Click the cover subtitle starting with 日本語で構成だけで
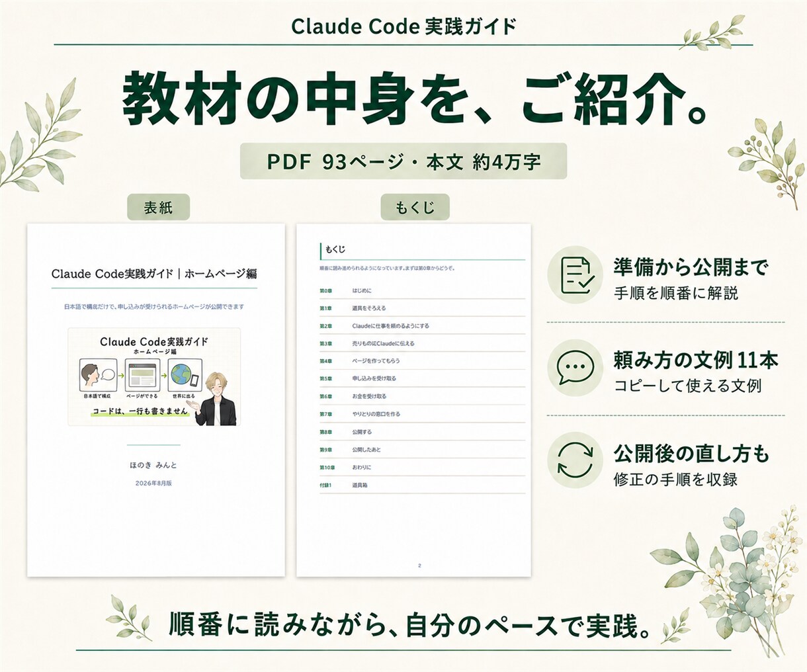 point(153,307)
